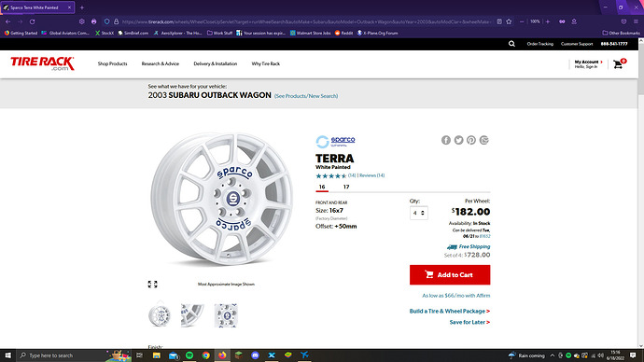Open the Shop Products menu

coord(112,63)
